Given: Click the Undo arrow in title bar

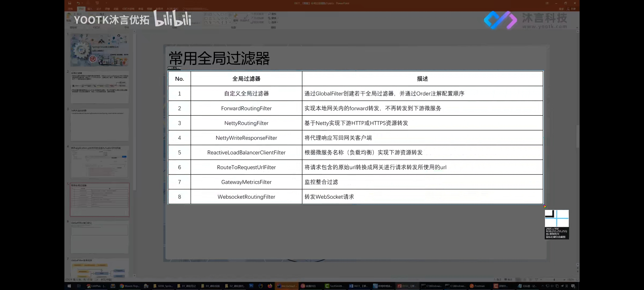Looking at the screenshot, I should tap(78, 3).
